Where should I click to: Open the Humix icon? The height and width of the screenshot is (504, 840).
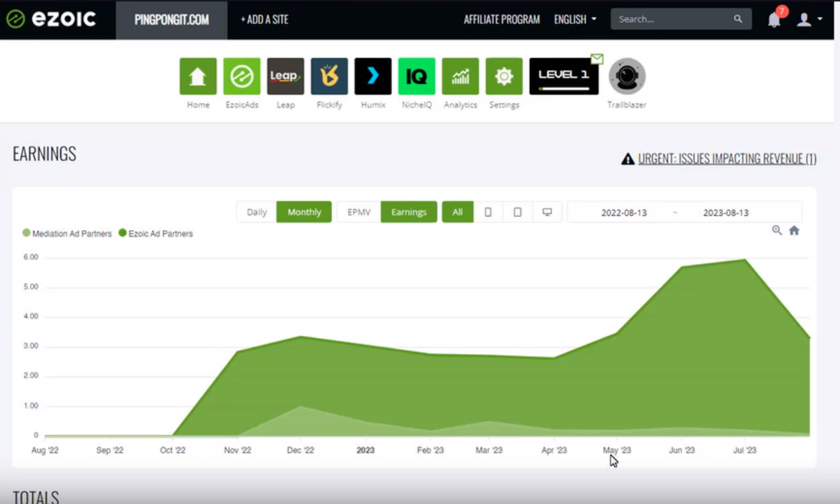click(x=373, y=76)
